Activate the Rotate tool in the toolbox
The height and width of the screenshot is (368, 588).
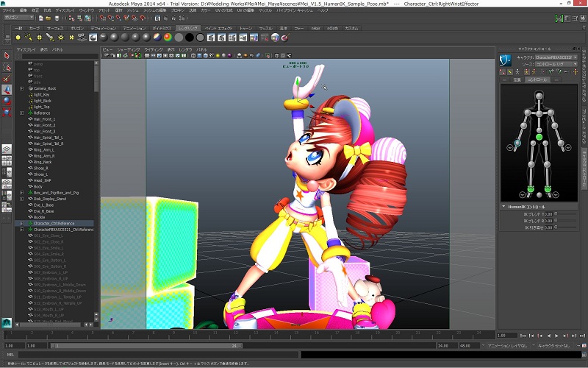pyautogui.click(x=7, y=101)
